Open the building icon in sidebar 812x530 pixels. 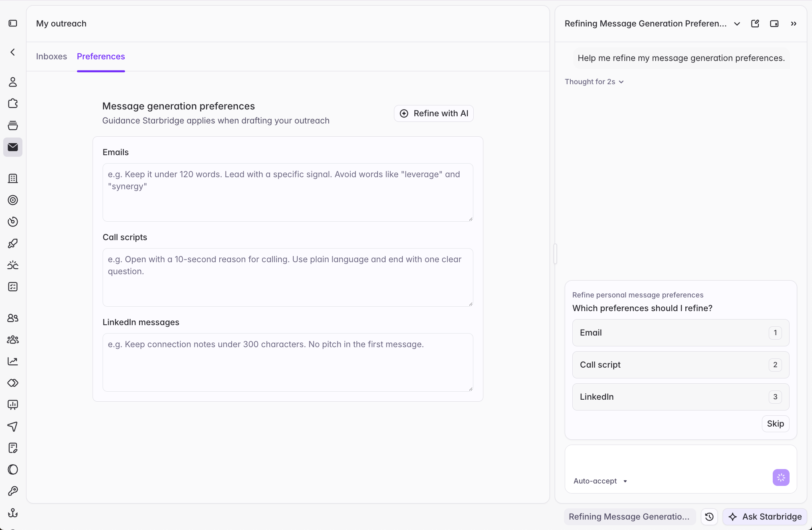13,178
